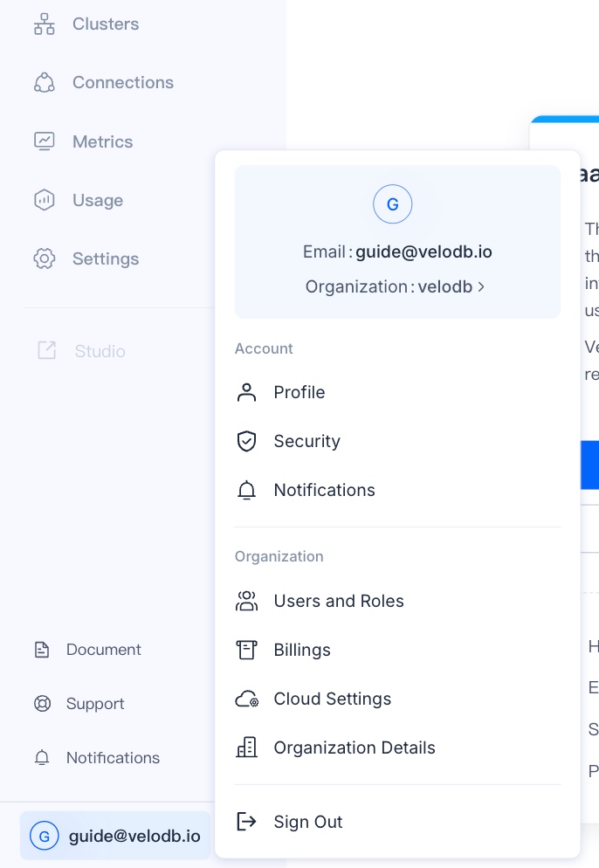This screenshot has height=868, width=599.
Task: Click the Cloud Settings cloud icon
Action: pyautogui.click(x=247, y=699)
